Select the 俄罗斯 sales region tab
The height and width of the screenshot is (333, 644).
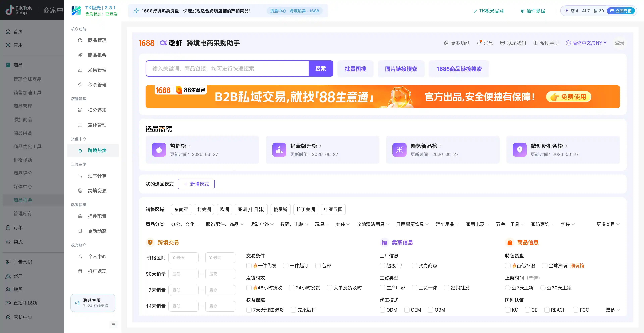(280, 209)
